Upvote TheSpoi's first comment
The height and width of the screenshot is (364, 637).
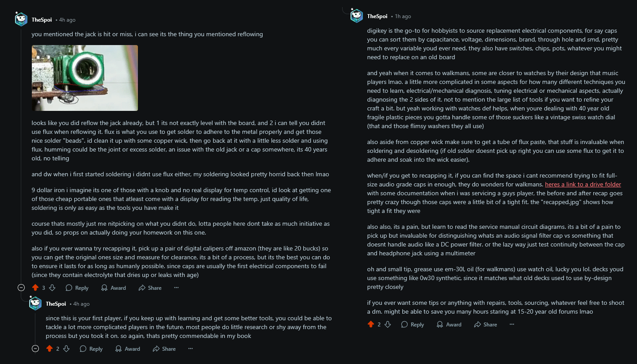click(36, 288)
